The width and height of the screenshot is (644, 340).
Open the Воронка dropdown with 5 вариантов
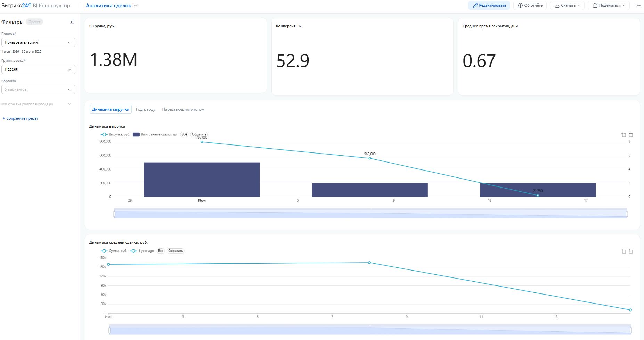point(38,89)
